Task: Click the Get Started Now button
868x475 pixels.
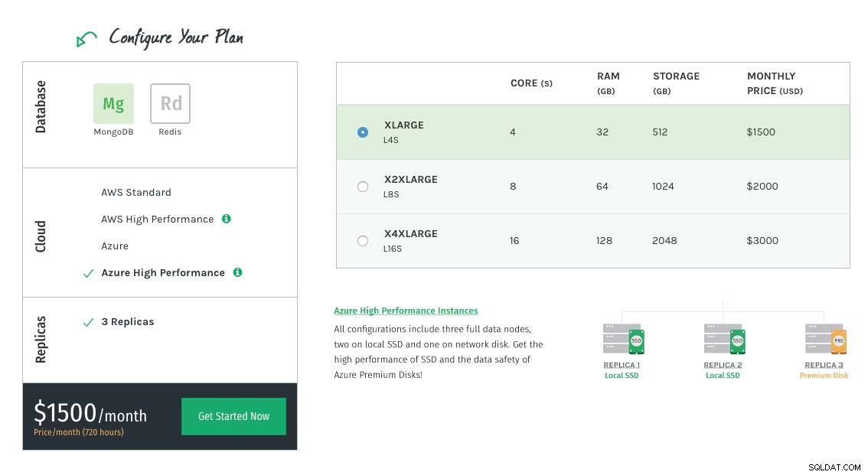Action: [x=233, y=416]
